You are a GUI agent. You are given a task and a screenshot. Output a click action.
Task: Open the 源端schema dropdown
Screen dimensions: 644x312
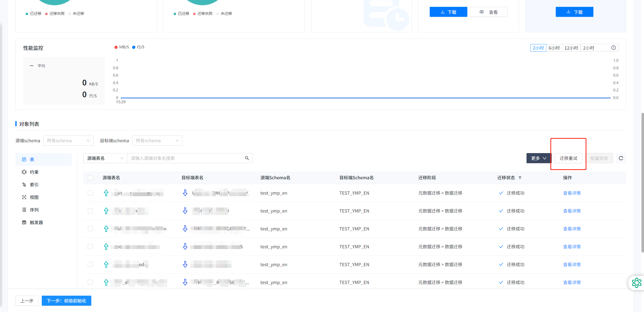(x=68, y=141)
